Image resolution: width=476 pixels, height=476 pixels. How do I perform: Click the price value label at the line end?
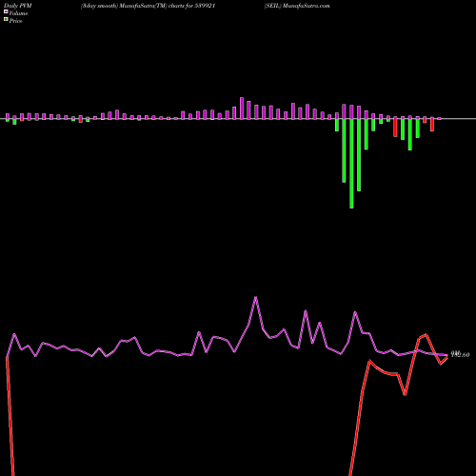point(460,354)
